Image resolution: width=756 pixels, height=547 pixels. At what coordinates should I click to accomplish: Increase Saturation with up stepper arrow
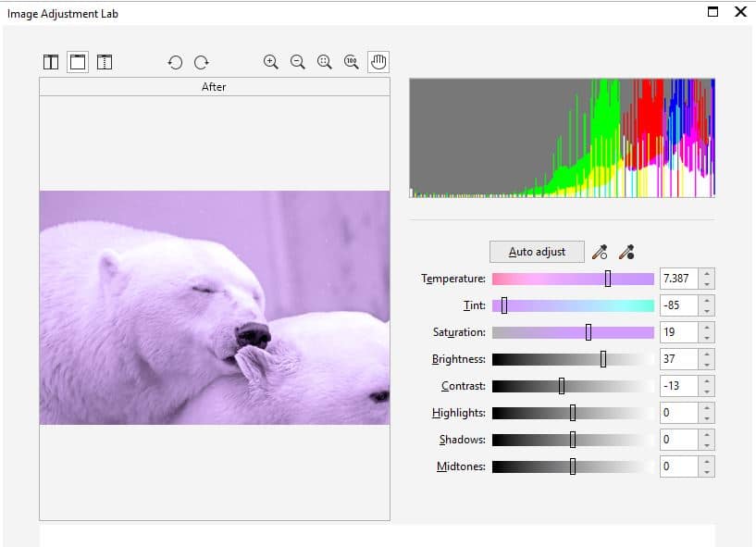click(707, 327)
